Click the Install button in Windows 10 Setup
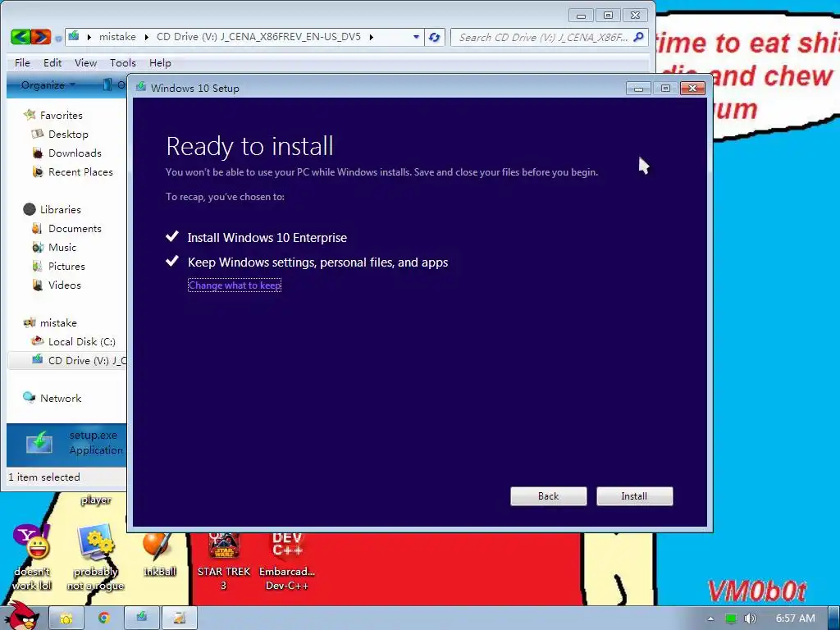 [634, 496]
